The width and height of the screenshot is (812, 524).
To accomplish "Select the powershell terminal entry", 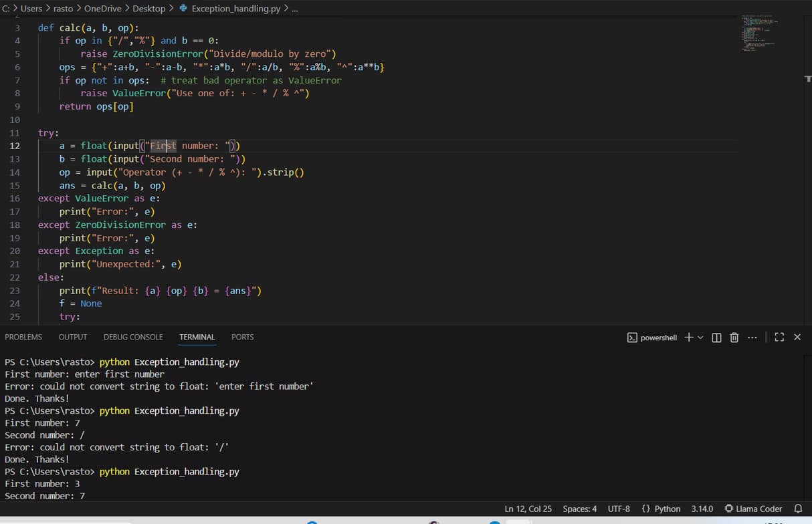I will pos(652,338).
